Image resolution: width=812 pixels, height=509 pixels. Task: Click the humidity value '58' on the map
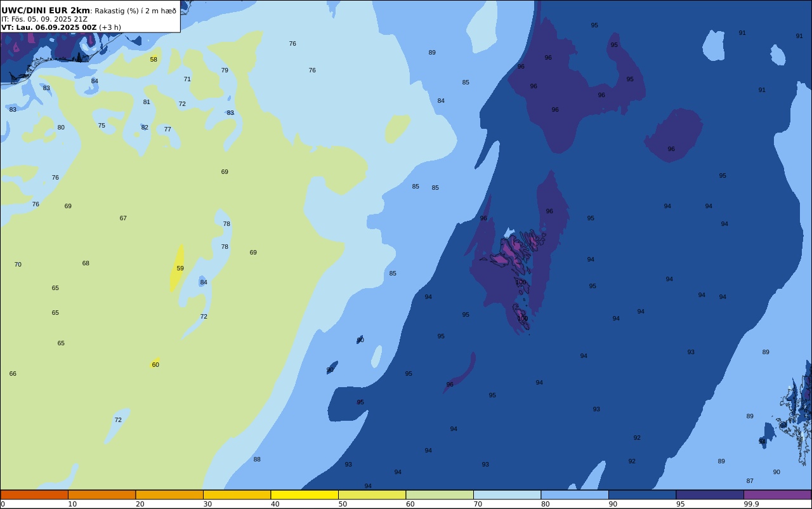pos(154,60)
